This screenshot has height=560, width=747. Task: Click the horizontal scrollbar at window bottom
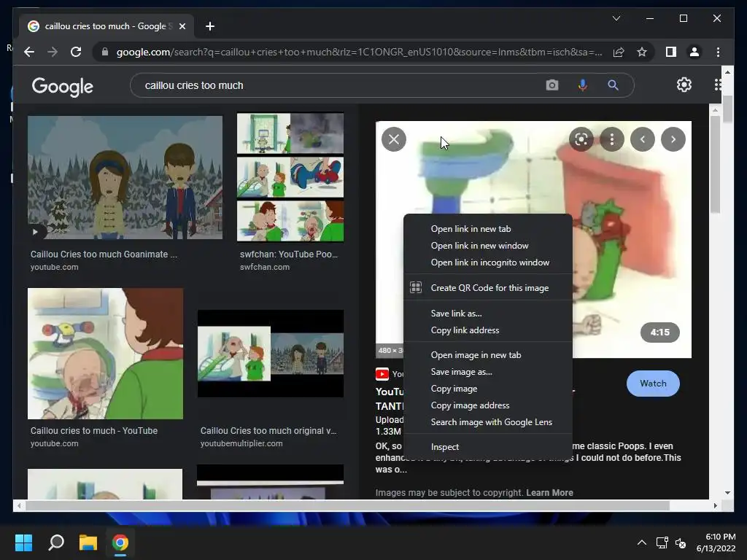tap(348, 506)
